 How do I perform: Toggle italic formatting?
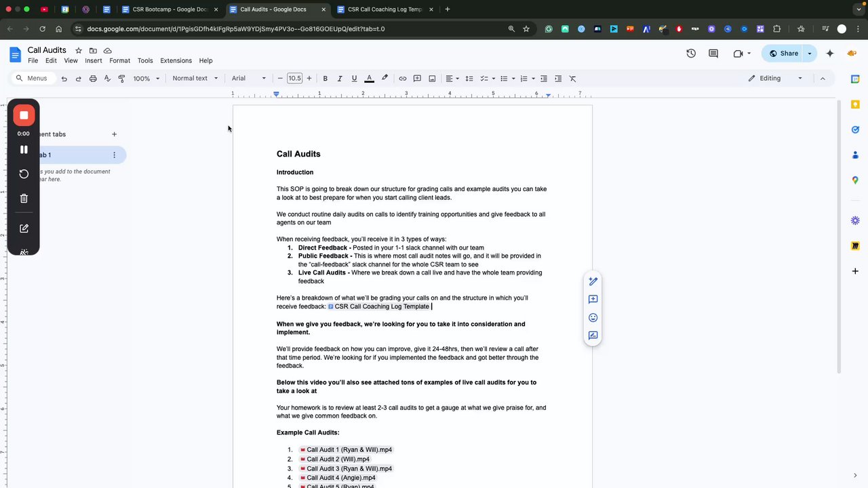340,79
